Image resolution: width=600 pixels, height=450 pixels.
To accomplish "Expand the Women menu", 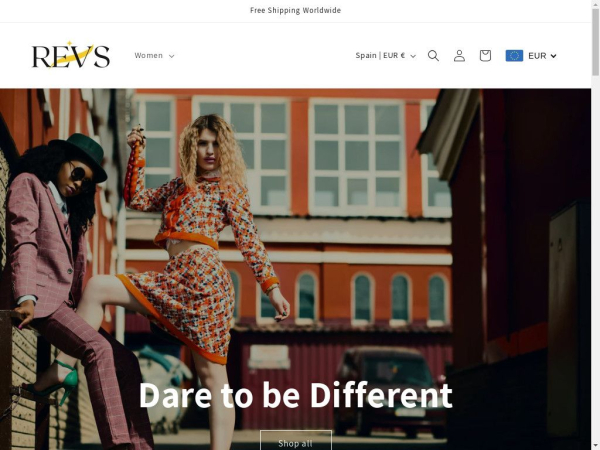I will (154, 55).
